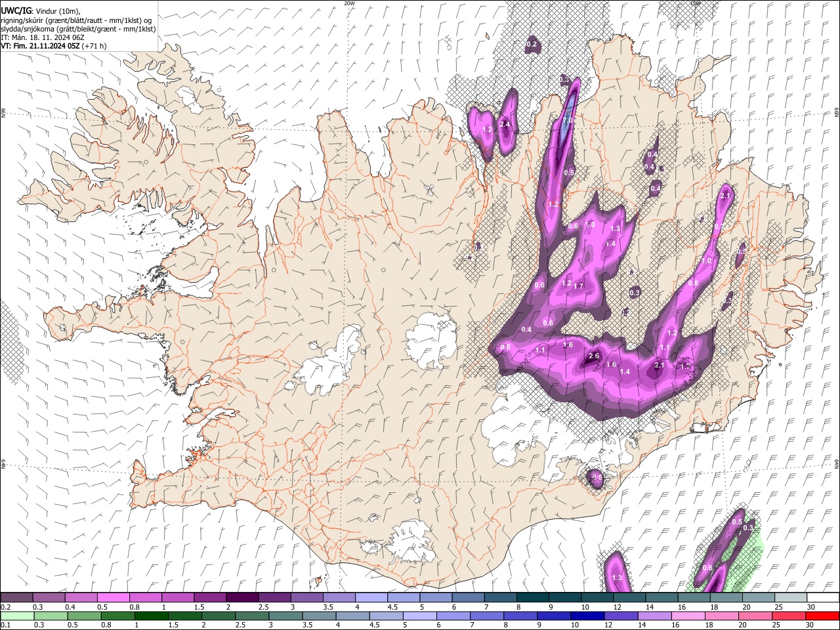
Task: Click the dark teal swatch between 8 and 9 in the purple legend row
Action: click(x=533, y=597)
